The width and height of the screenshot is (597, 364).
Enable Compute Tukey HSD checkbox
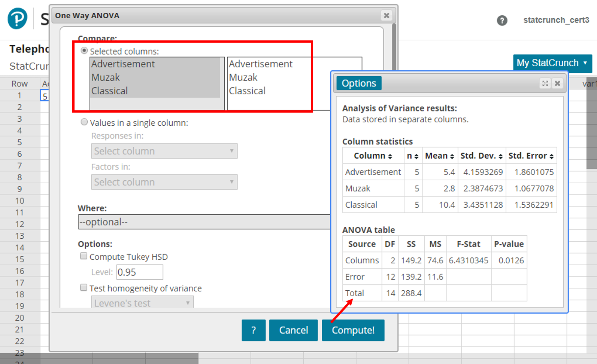point(84,256)
